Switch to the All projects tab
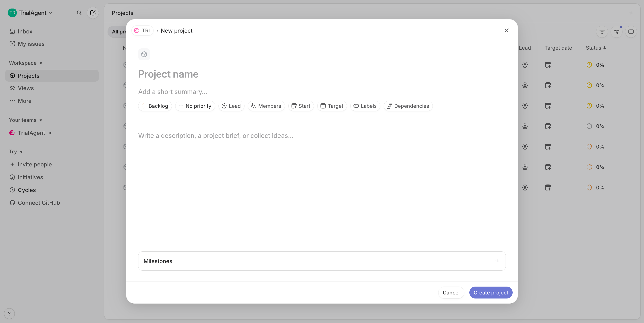644x323 pixels. pyautogui.click(x=119, y=32)
